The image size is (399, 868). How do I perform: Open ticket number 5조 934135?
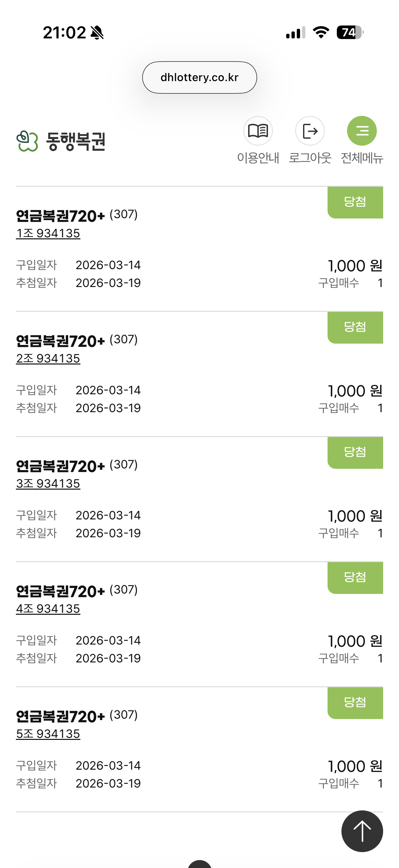[x=48, y=734]
